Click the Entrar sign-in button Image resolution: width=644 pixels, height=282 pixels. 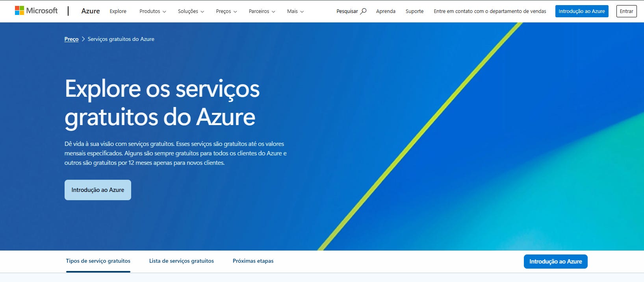tap(626, 11)
